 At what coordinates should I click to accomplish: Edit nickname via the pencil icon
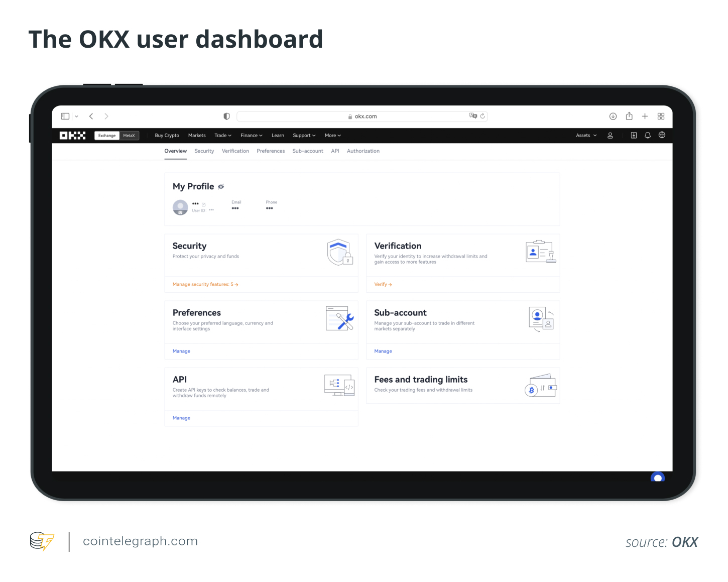204,204
